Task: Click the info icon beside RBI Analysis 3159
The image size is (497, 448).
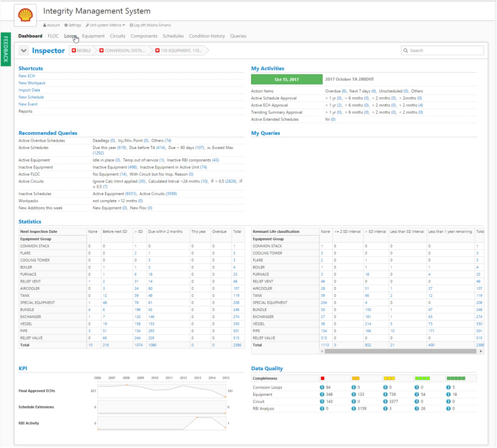Action: coord(353,407)
